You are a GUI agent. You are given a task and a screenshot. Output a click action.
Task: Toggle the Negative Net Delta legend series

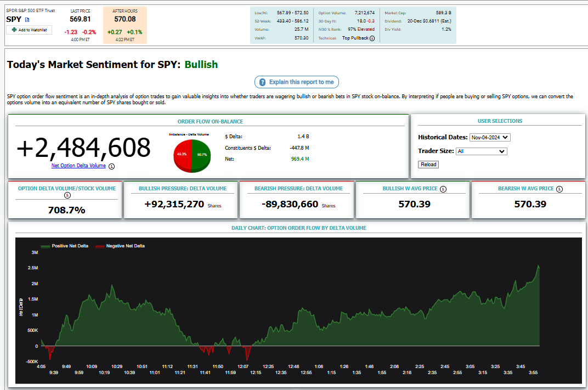(x=120, y=246)
